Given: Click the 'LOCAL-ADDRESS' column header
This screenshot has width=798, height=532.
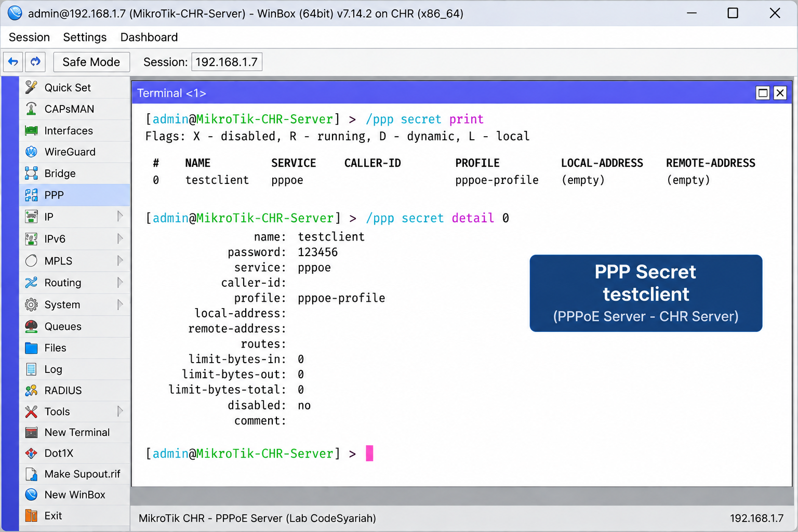Looking at the screenshot, I should point(602,163).
